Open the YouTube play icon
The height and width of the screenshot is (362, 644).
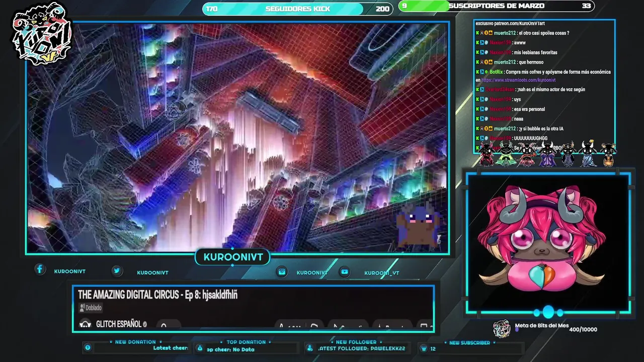coord(344,271)
